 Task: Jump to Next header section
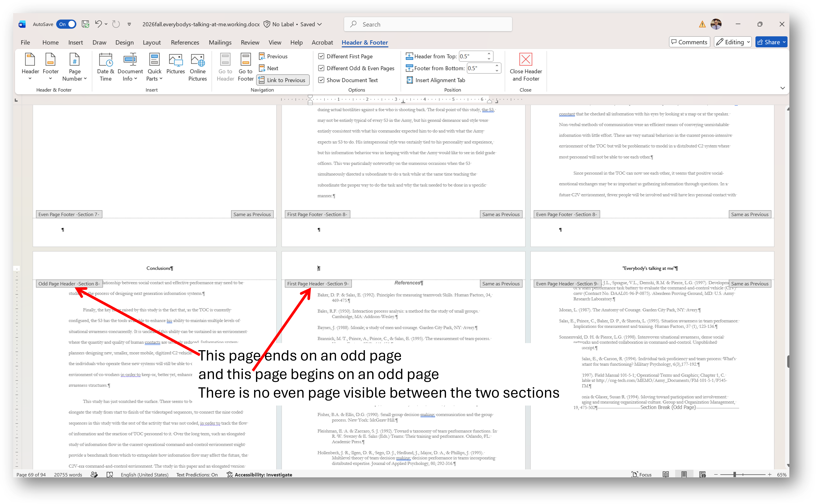pyautogui.click(x=268, y=68)
